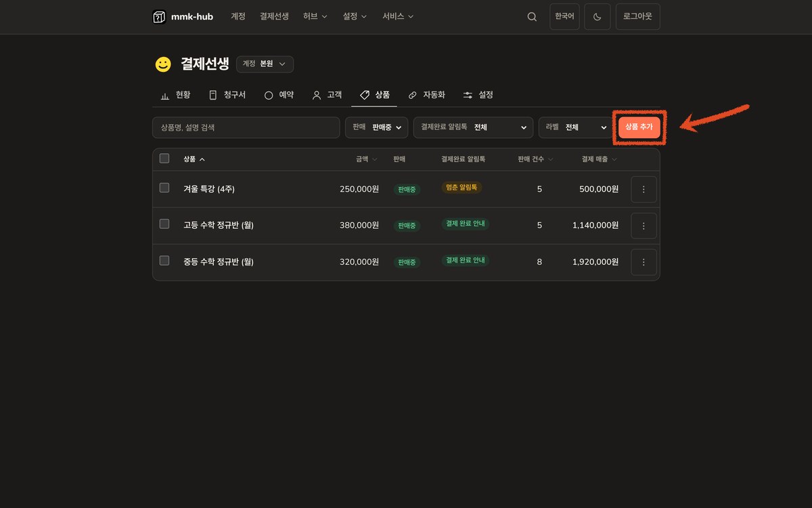
Task: Click the 1,140,000원 revenue cell
Action: 595,226
